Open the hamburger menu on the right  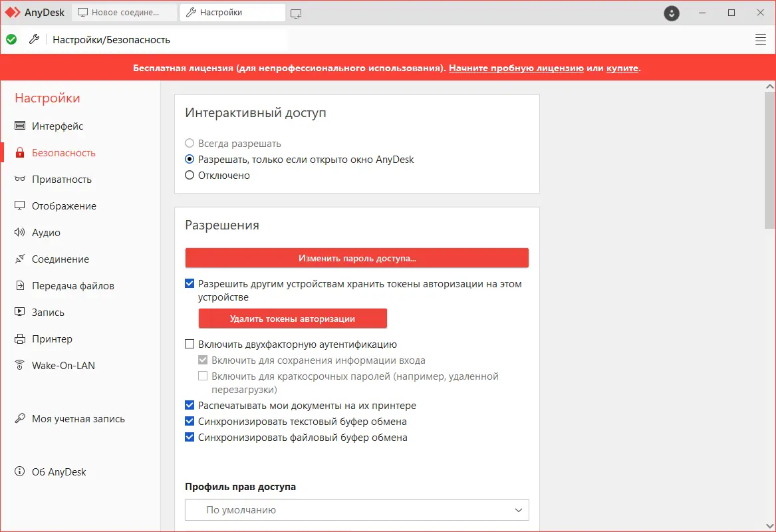(x=760, y=39)
